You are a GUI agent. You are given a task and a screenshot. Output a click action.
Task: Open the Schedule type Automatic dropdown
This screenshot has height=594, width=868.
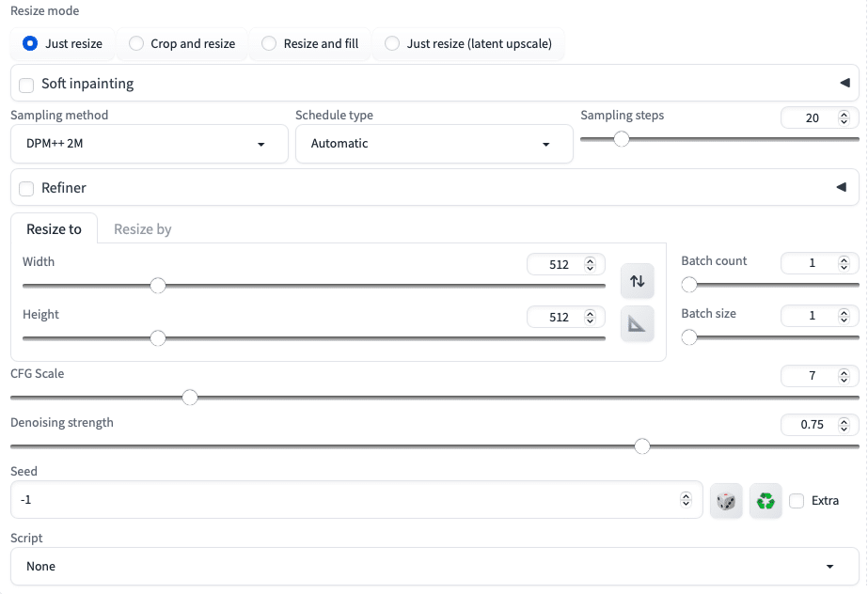point(434,144)
